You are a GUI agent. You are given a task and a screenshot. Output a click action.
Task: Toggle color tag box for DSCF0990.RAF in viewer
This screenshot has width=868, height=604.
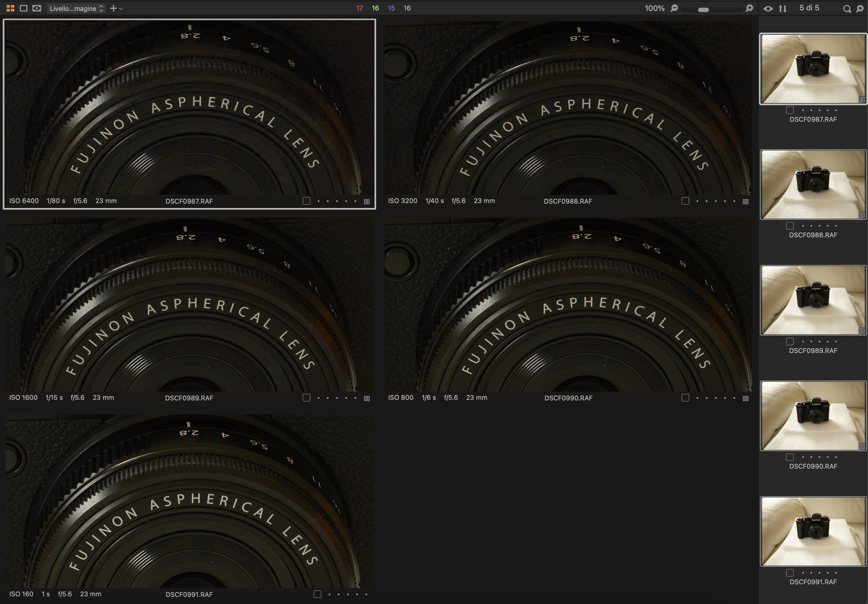click(x=685, y=398)
